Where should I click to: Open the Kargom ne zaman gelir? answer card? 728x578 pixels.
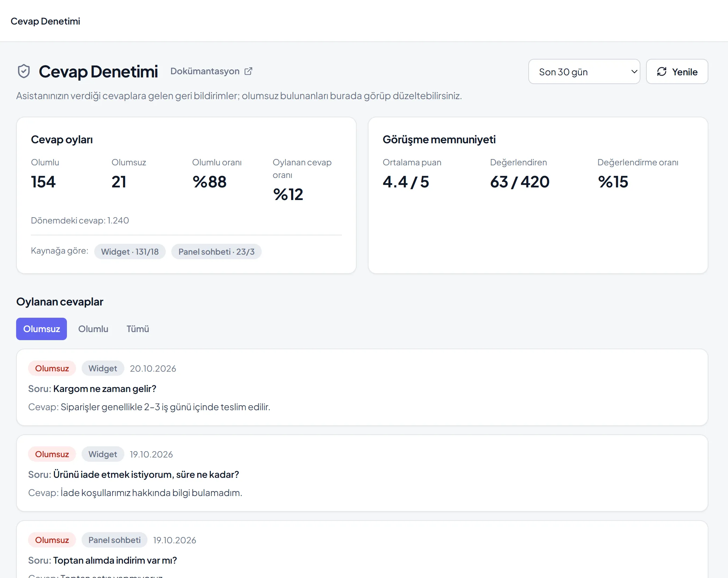click(362, 387)
